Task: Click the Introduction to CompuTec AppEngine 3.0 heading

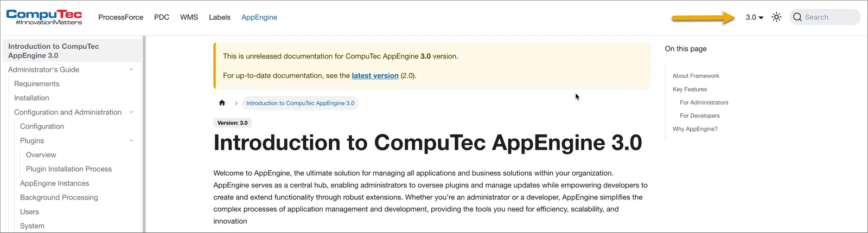Action: point(427,143)
